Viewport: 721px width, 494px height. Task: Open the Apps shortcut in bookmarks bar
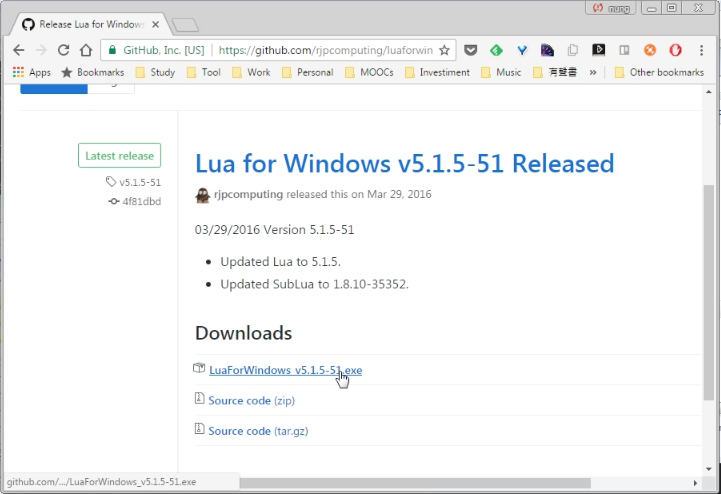(x=32, y=72)
